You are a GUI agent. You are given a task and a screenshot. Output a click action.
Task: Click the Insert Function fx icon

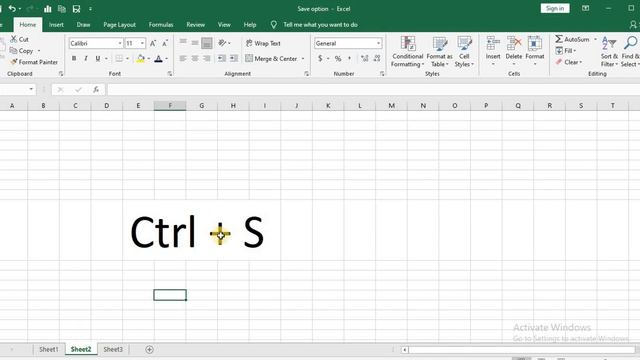click(x=96, y=89)
